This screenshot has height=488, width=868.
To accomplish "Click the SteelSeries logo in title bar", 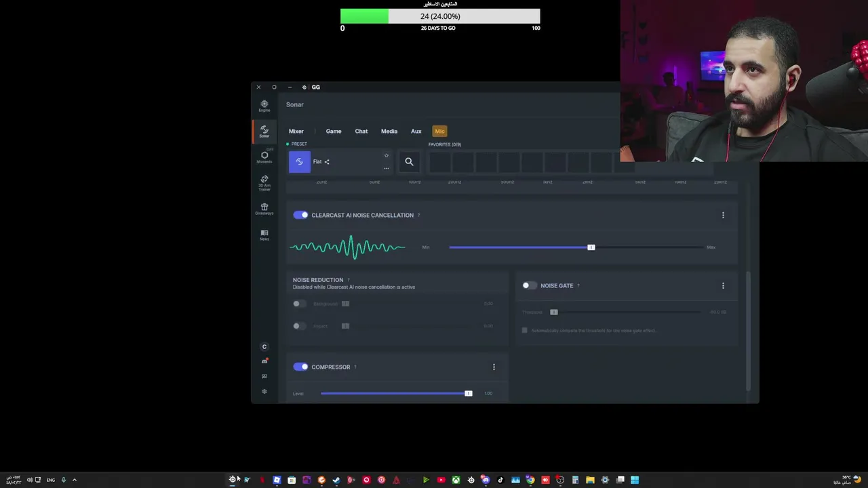I will pos(304,87).
